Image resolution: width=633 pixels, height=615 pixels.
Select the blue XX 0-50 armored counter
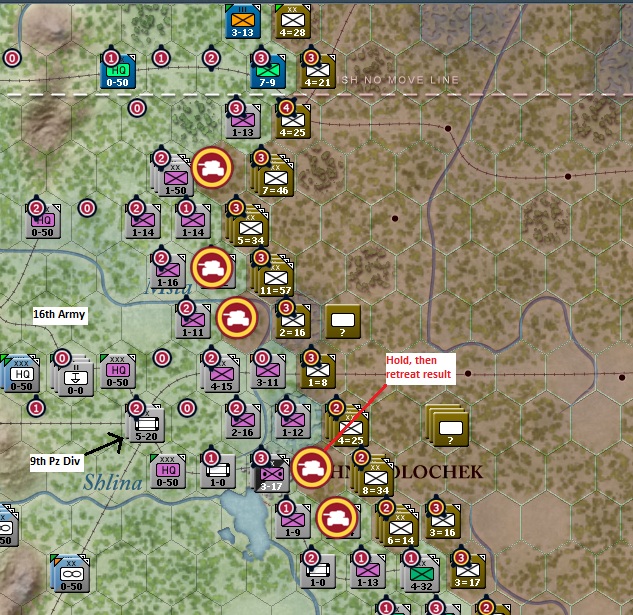70,573
